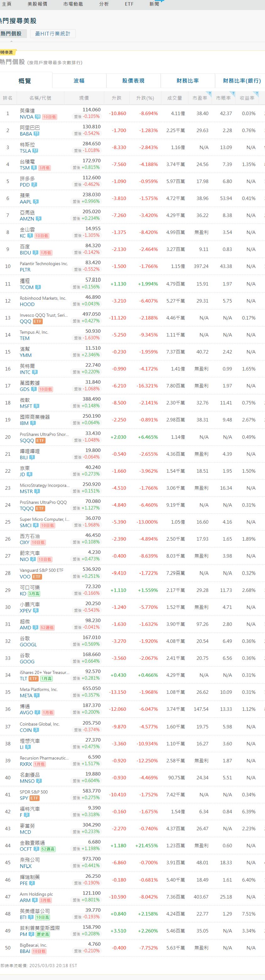The height and width of the screenshot is (980, 265).
Task: Click the 52週低 tag next to AMD
Action: point(47,628)
